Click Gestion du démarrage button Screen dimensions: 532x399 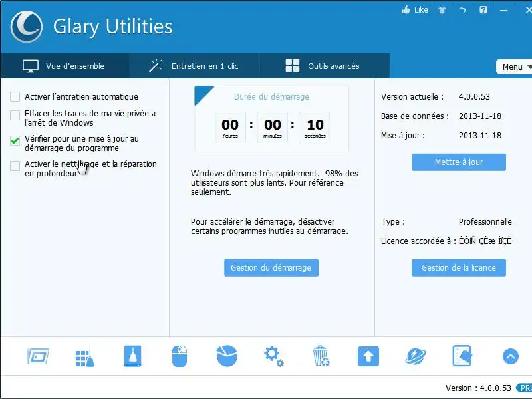click(x=271, y=268)
